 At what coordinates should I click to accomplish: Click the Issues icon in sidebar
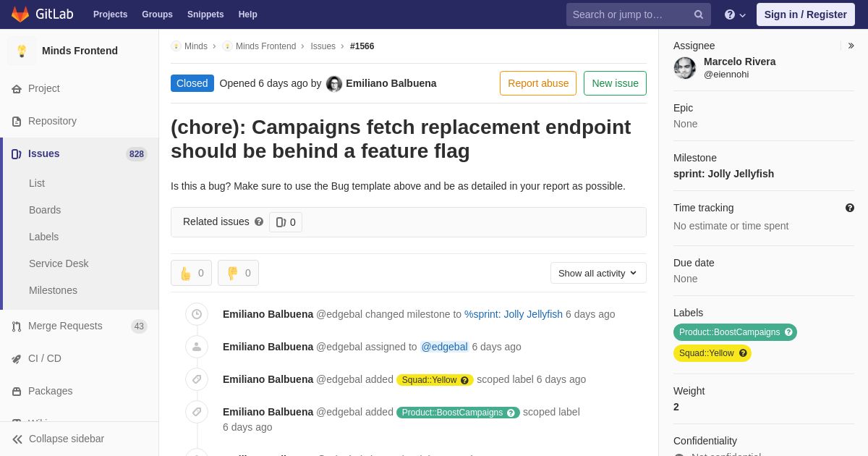17,154
